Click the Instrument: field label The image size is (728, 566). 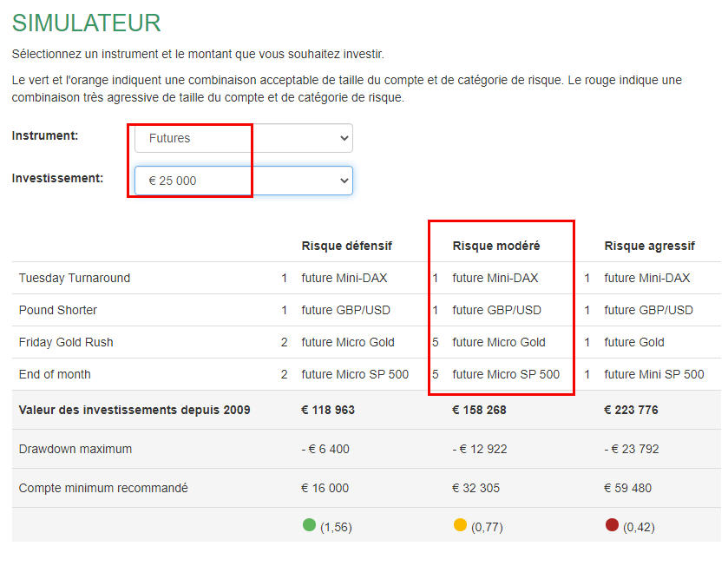point(45,135)
